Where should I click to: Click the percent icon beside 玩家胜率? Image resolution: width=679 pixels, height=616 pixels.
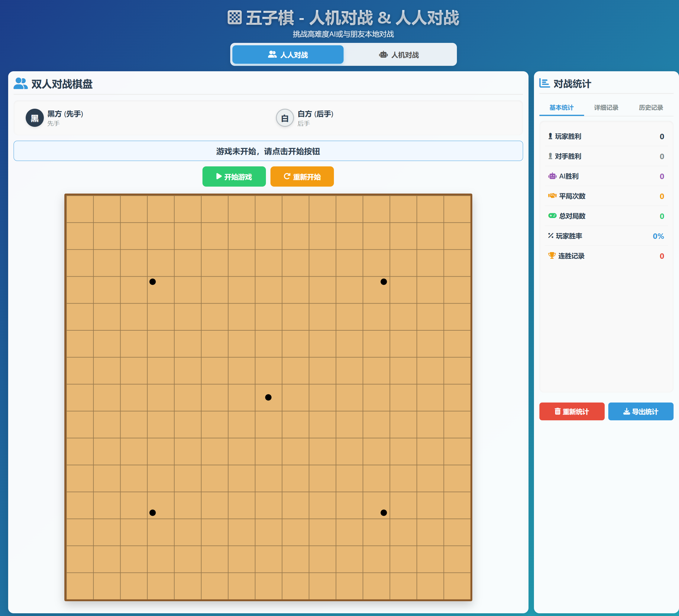552,236
